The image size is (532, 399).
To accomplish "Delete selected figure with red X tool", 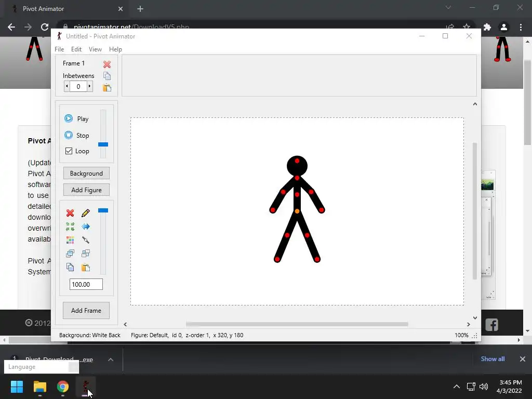I will [x=70, y=213].
